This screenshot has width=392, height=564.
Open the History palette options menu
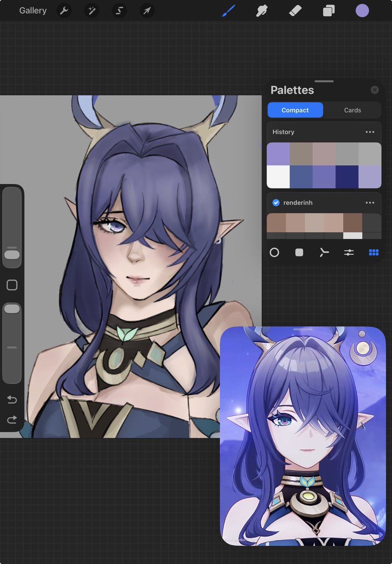pos(370,132)
